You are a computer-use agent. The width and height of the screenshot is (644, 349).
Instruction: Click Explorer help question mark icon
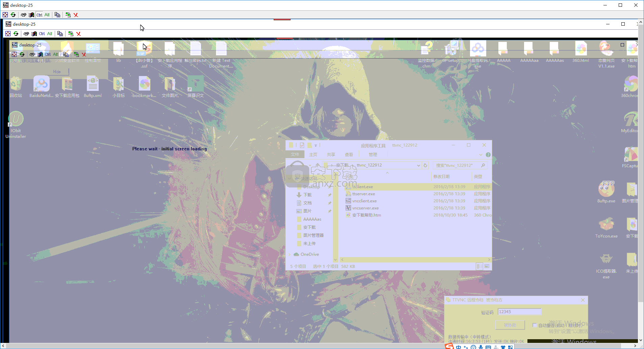pos(488,155)
